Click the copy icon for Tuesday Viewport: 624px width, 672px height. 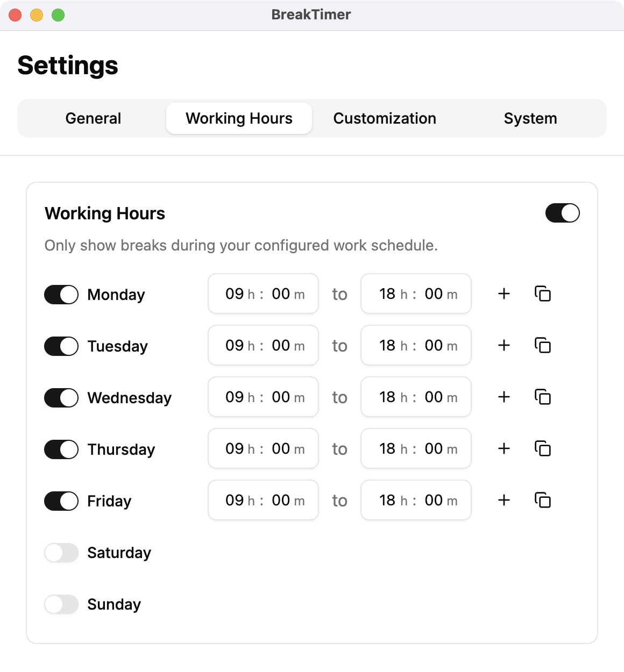coord(543,345)
